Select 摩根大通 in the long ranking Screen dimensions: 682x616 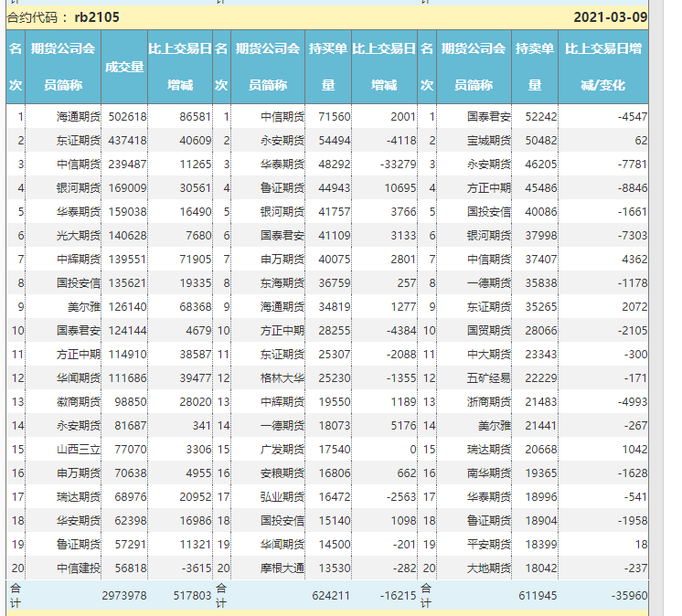pos(282,568)
